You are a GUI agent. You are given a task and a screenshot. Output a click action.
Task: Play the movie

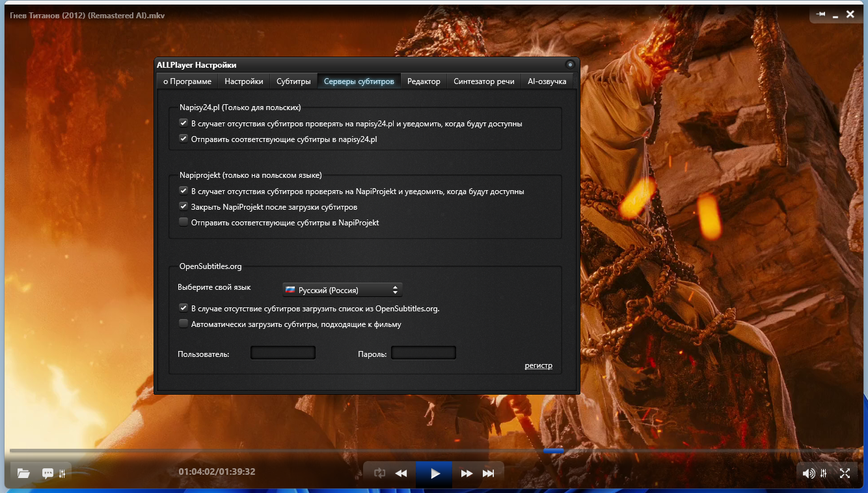[x=435, y=473]
